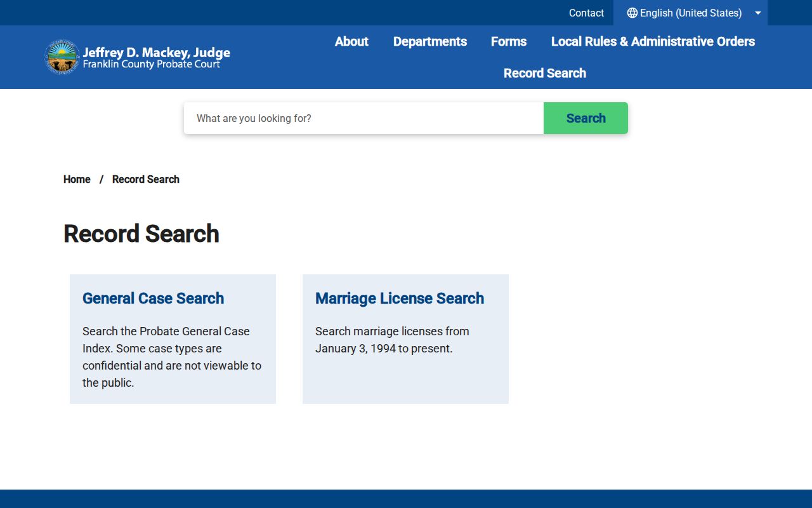The width and height of the screenshot is (812, 508).
Task: Expand the language dropdown arrow
Action: [x=758, y=13]
